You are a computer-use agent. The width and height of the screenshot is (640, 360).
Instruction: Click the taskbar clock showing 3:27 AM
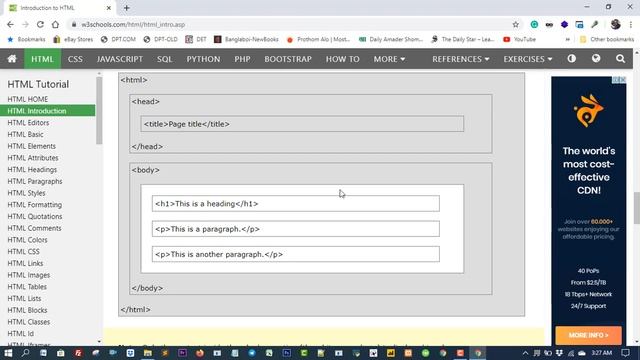coord(602,353)
